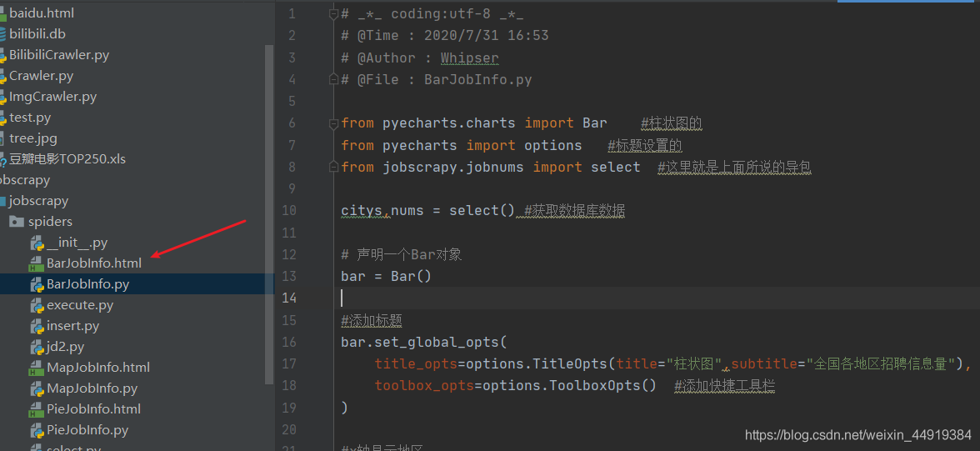
Task: Collapse the imports fold marker at line 6
Action: tap(333, 124)
